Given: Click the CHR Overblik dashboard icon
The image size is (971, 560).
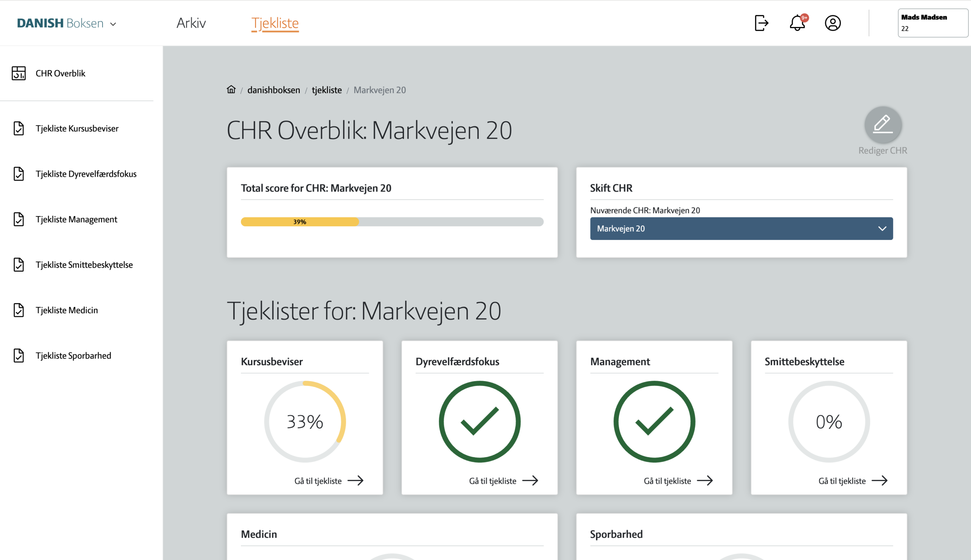Looking at the screenshot, I should (x=19, y=73).
